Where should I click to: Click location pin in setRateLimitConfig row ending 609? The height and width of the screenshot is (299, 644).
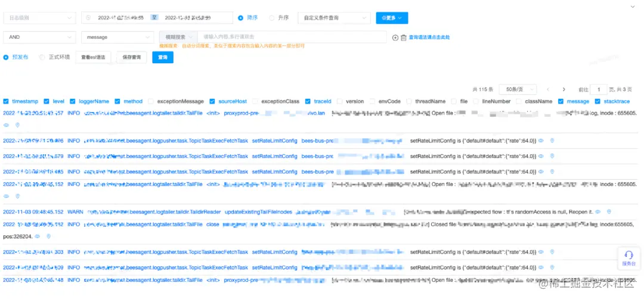[x=552, y=267]
